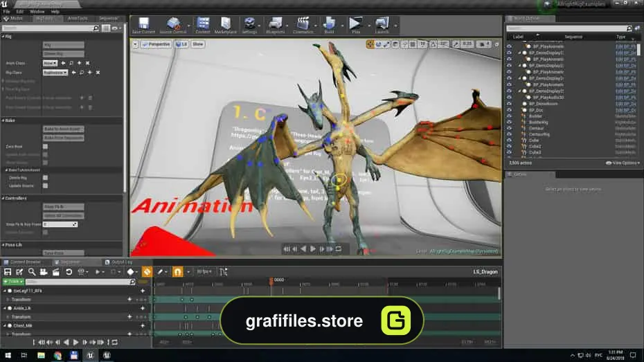Enable the Update Source checkbox

(x=45, y=186)
